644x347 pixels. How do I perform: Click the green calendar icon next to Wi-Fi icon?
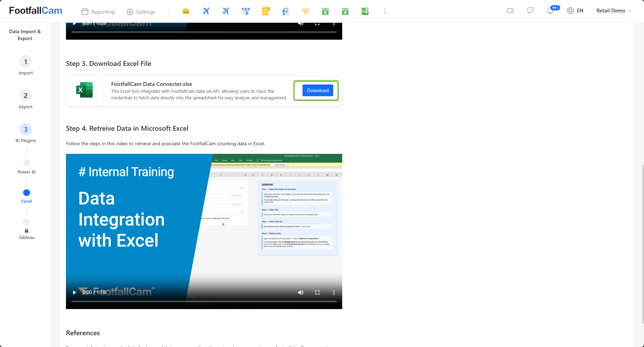(325, 11)
